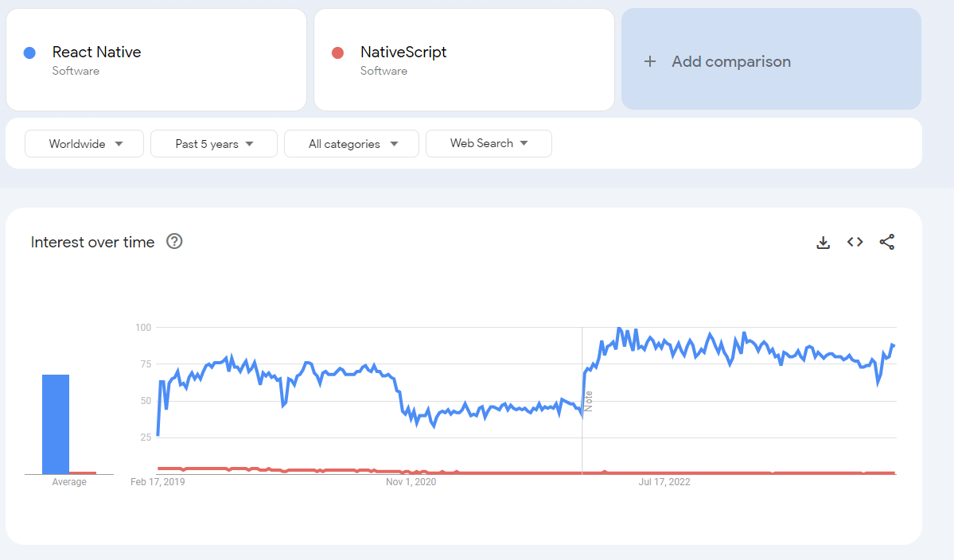Open the Worldwide region dropdown
Viewport: 954px width, 560px height.
click(x=84, y=143)
